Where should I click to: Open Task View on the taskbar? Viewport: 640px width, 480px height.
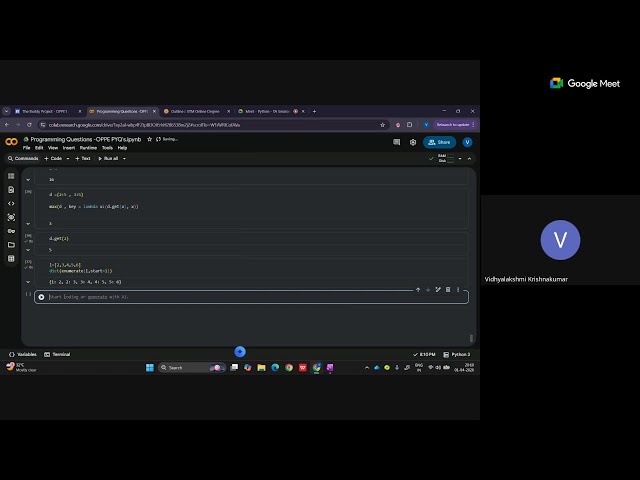[x=234, y=368]
